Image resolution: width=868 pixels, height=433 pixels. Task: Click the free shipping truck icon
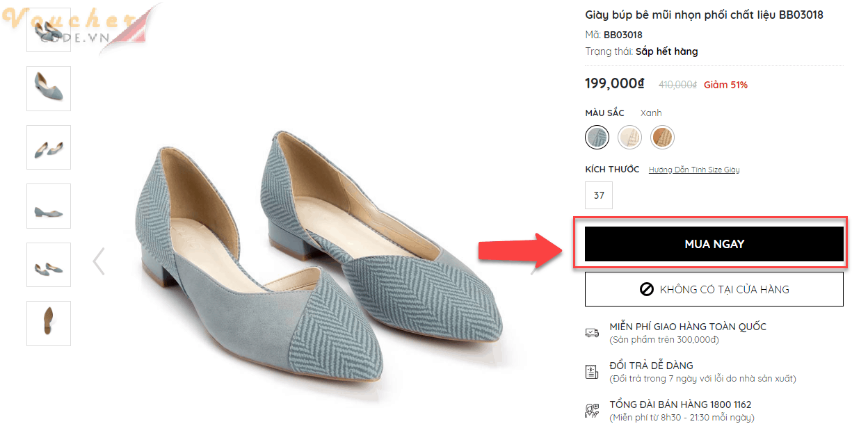click(592, 333)
